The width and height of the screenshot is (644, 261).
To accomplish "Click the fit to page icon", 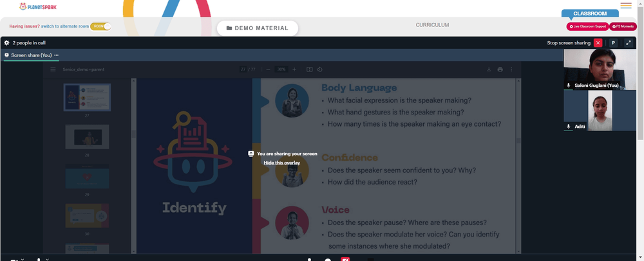I will [x=310, y=69].
